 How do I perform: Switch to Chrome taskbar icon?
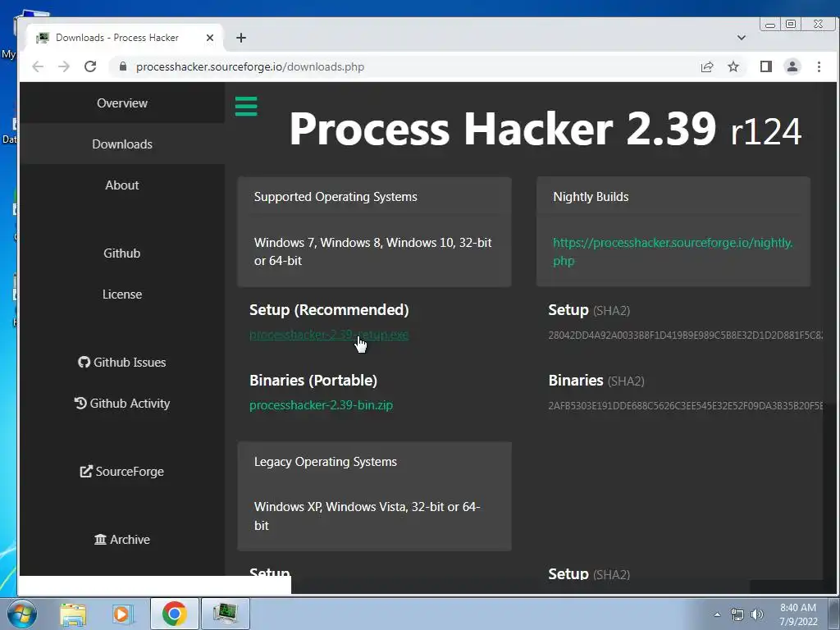174,614
